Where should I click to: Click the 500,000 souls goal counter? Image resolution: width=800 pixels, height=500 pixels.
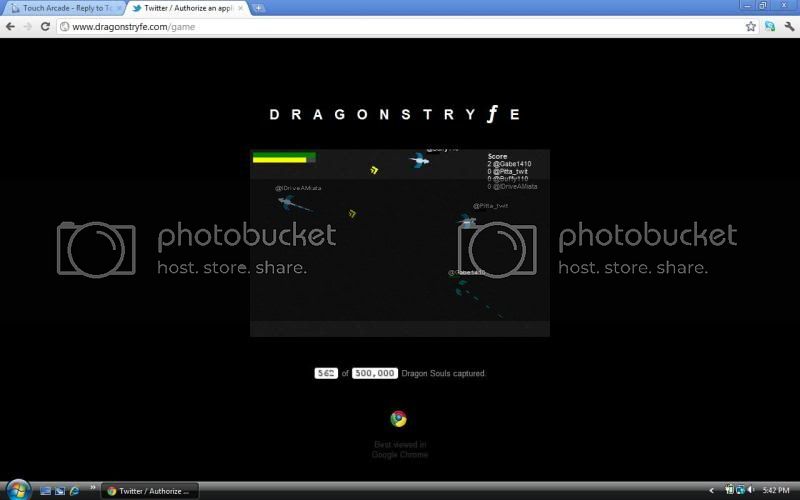(x=375, y=373)
